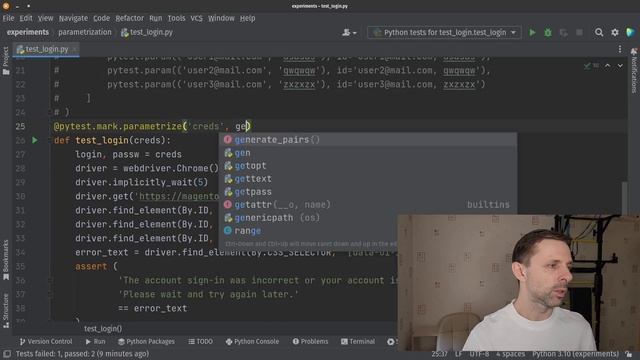Click the colorful toolbox icon at top right
Image resolution: width=640 pixels, height=360 pixels.
pos(631,32)
